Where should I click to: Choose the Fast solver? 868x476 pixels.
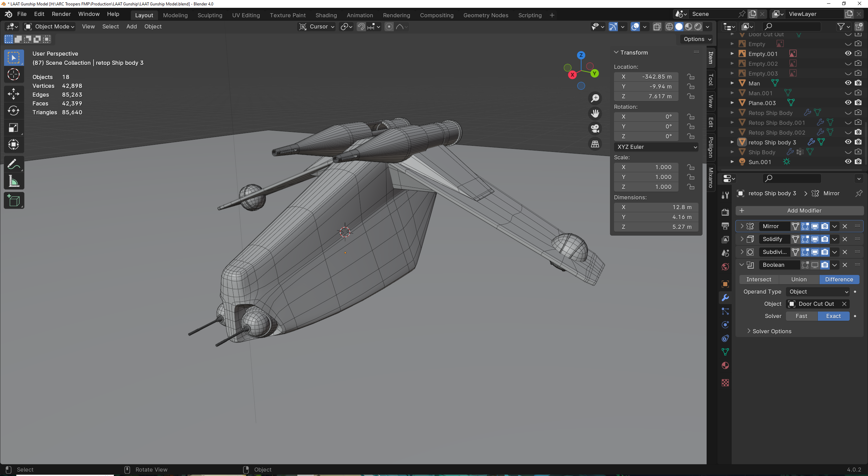pos(801,316)
